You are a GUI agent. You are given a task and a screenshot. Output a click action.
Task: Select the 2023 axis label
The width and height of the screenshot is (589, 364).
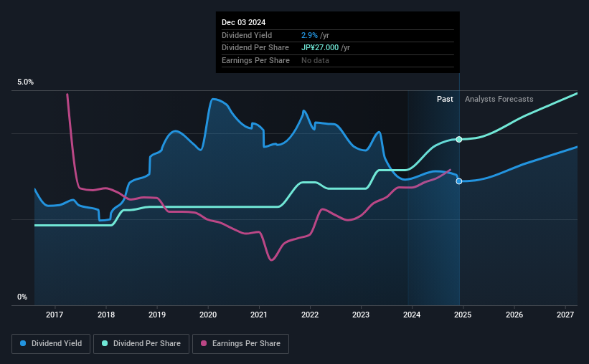(361, 315)
